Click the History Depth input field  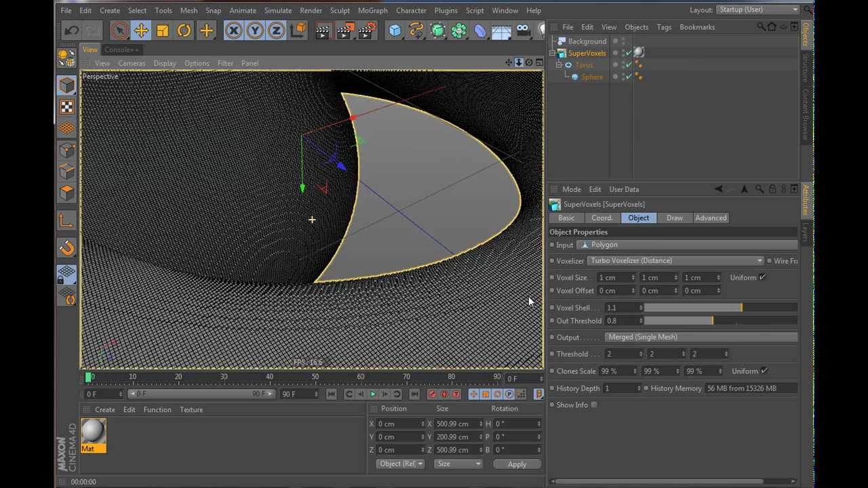(x=622, y=388)
